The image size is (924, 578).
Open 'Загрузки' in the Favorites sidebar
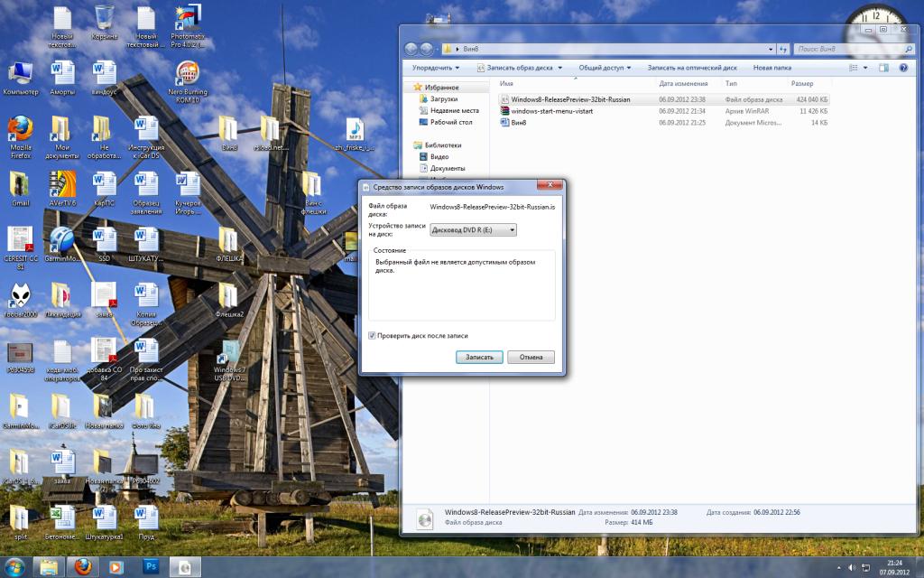(443, 98)
